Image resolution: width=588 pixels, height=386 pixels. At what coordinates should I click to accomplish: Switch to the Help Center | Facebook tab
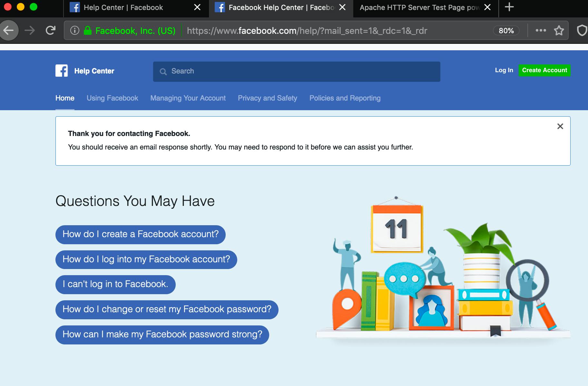[x=123, y=7]
